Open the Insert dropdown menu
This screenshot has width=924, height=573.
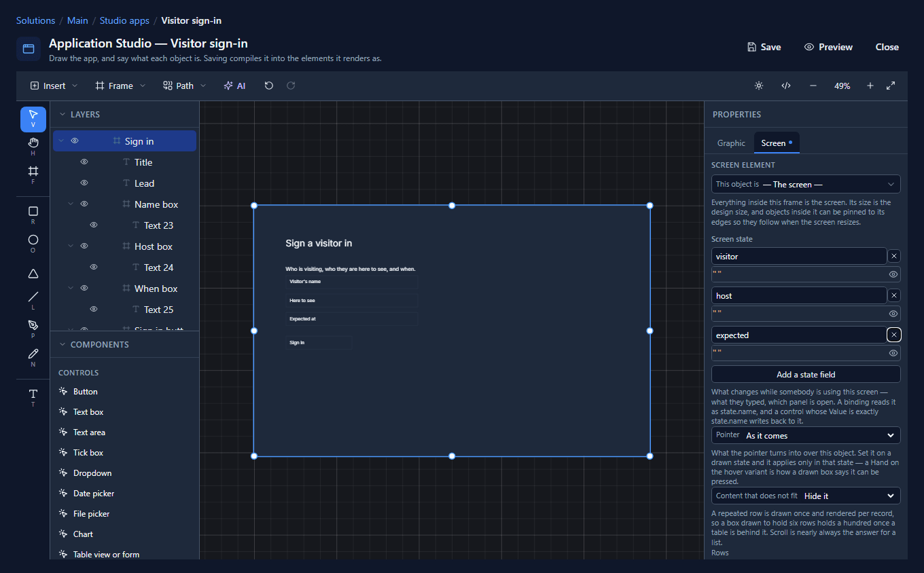click(x=54, y=86)
